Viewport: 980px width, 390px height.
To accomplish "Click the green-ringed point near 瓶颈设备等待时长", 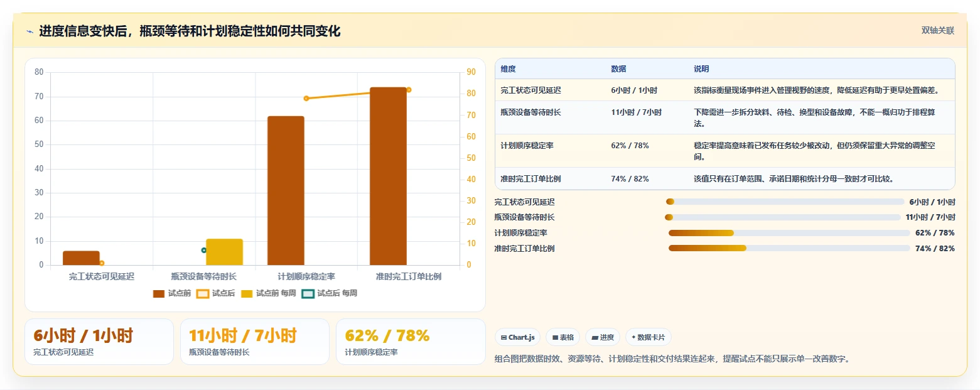I will point(204,250).
